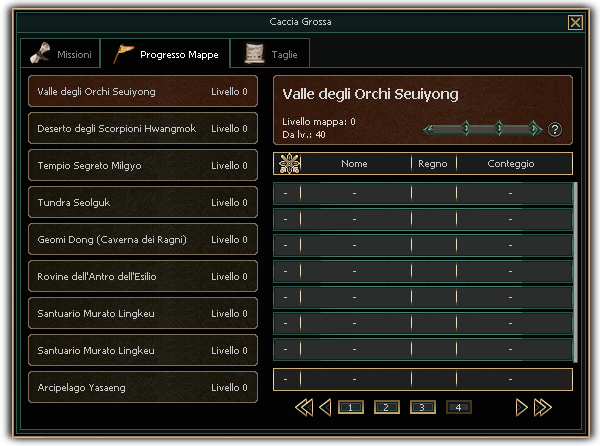Close the Caccia Grossa window

coord(575,22)
